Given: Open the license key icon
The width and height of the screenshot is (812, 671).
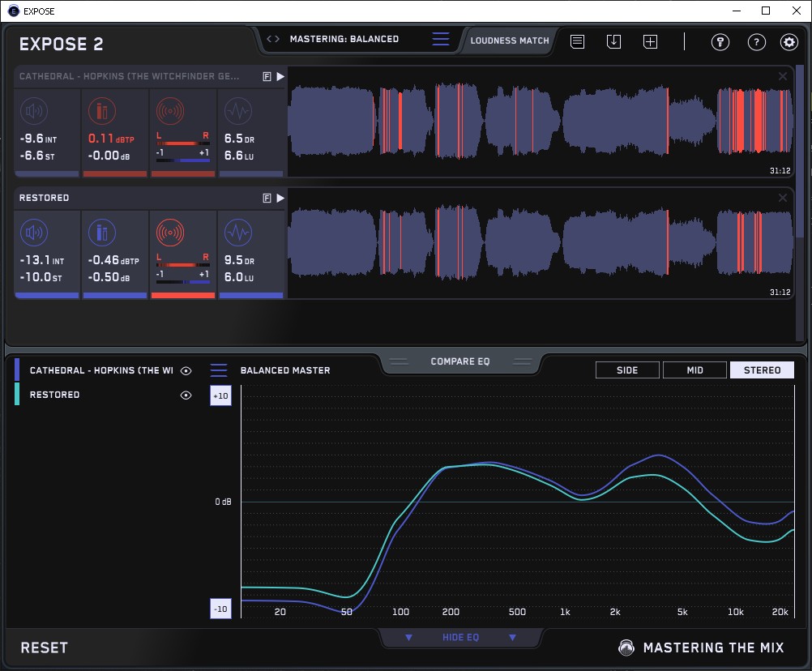Looking at the screenshot, I should point(720,42).
